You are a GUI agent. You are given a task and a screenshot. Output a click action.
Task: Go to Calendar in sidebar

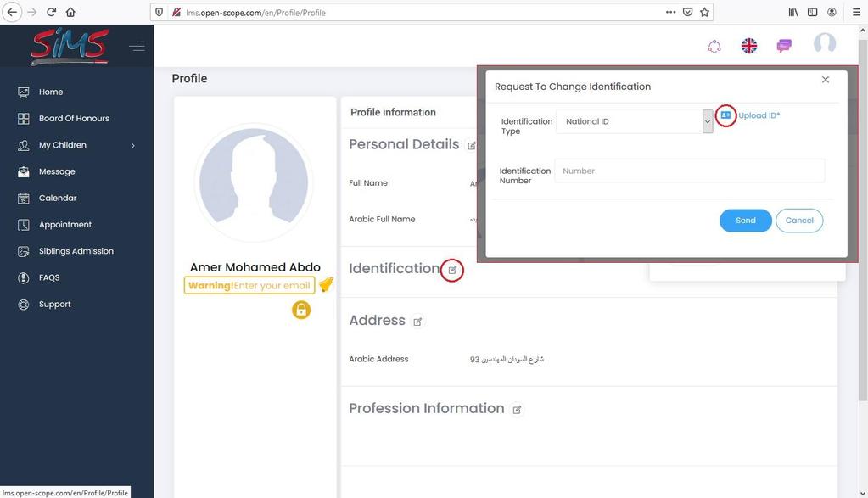pos(58,198)
